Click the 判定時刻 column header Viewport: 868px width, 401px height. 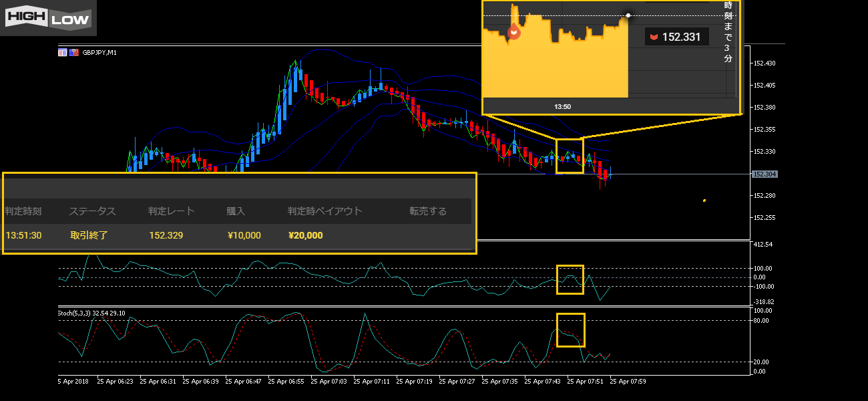[23, 211]
